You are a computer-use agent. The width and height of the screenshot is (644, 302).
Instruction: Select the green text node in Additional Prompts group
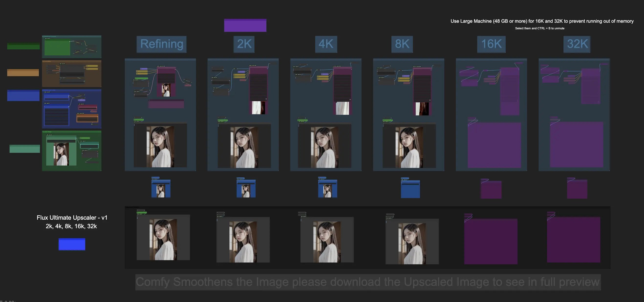tap(57, 47)
